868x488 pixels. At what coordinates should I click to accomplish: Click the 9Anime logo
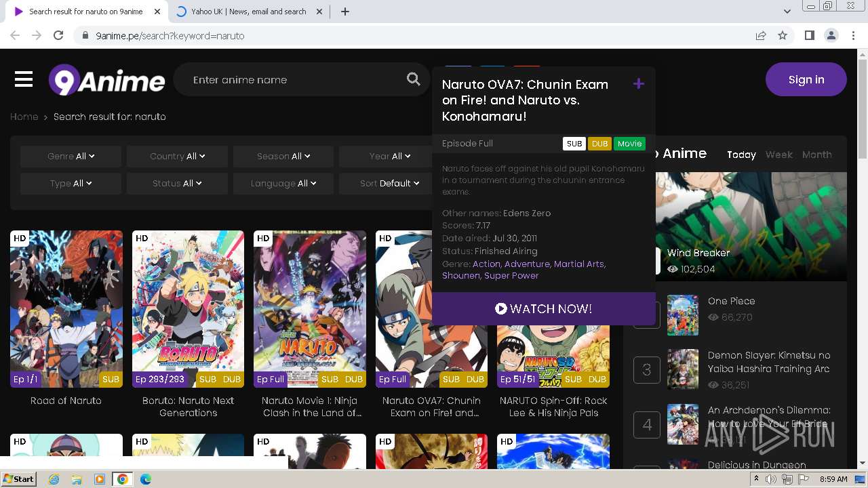click(x=106, y=80)
